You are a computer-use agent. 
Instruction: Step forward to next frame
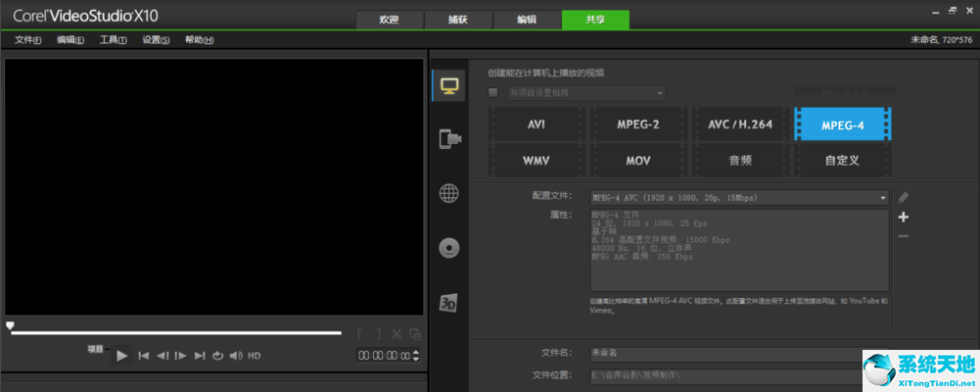pyautogui.click(x=181, y=356)
